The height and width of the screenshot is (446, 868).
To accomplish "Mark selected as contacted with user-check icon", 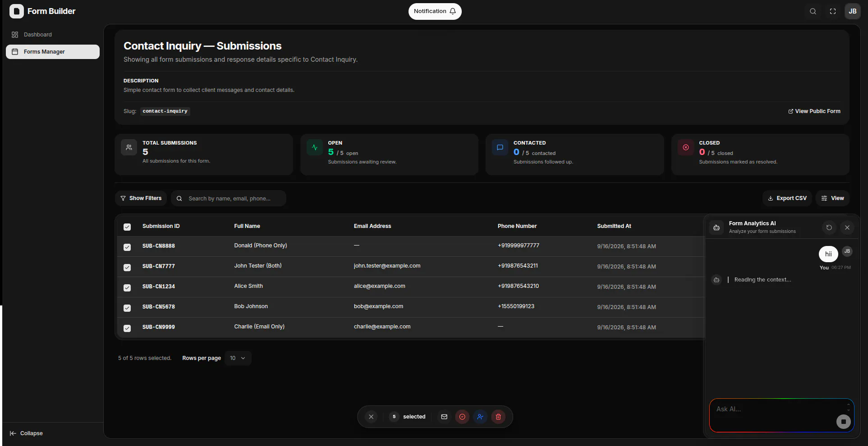I will [x=480, y=417].
